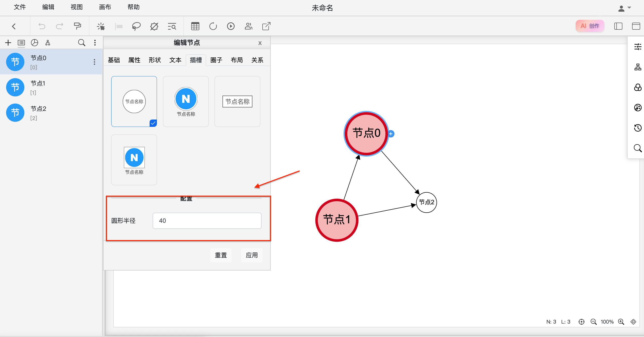Click the color palette icon on right sidebar
The height and width of the screenshot is (337, 644).
point(638,108)
